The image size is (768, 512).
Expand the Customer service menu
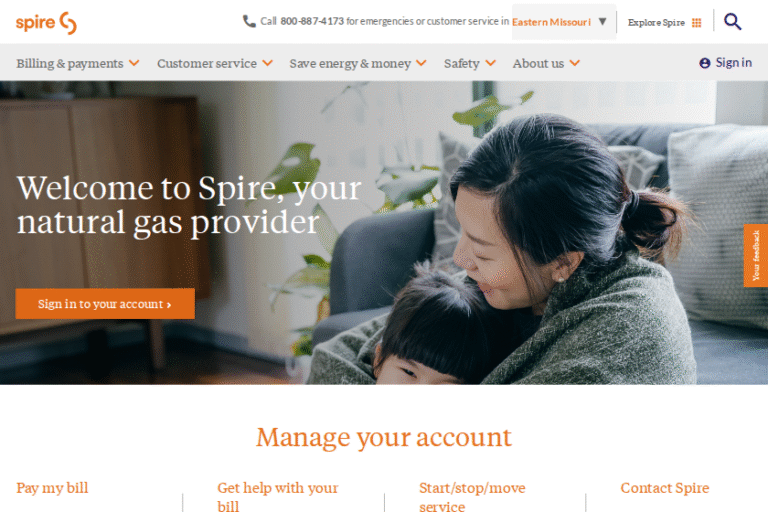coord(215,63)
